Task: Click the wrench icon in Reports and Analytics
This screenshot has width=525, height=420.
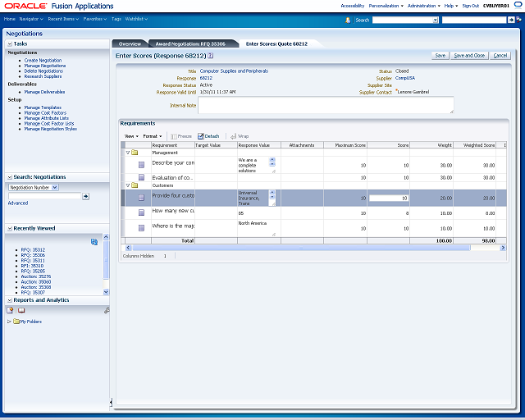Action: (x=107, y=310)
